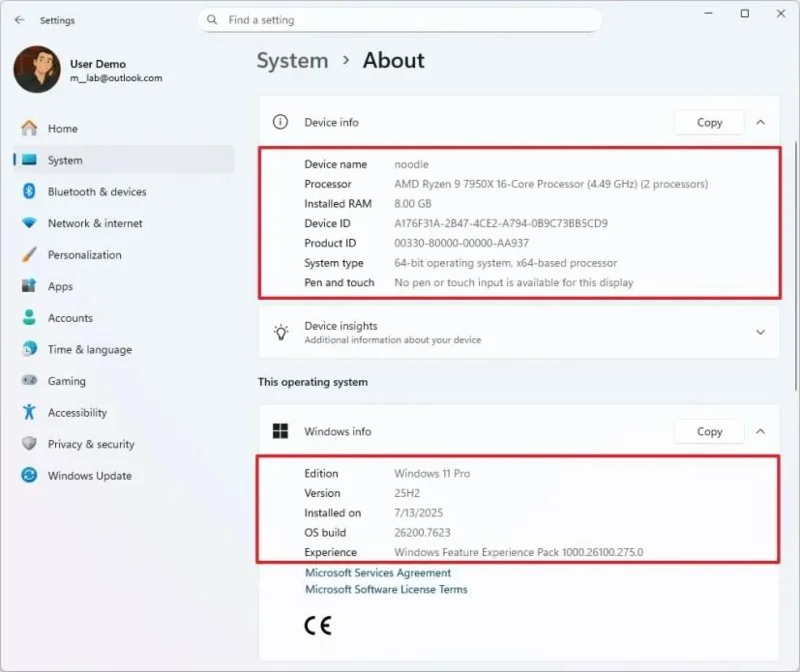Click the User Demo account name
The image size is (800, 672).
[98, 64]
